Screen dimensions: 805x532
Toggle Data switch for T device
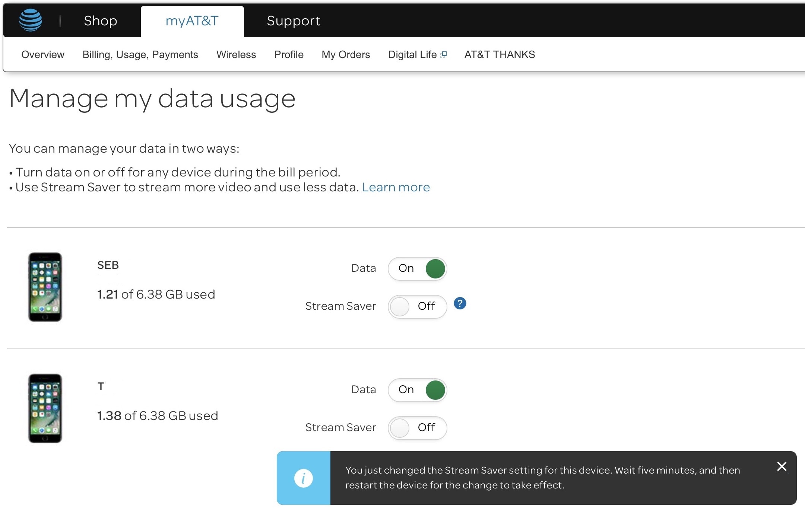point(417,390)
